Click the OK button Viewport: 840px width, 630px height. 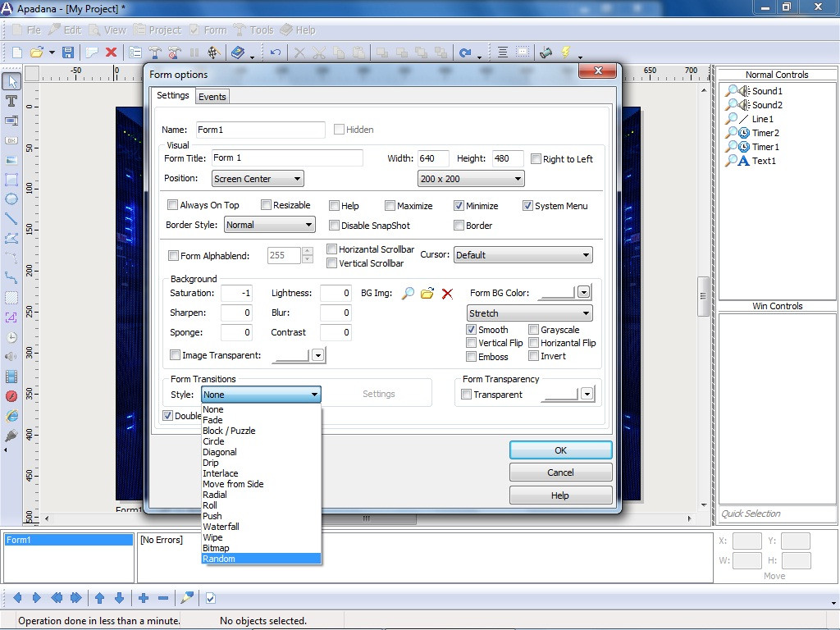560,450
